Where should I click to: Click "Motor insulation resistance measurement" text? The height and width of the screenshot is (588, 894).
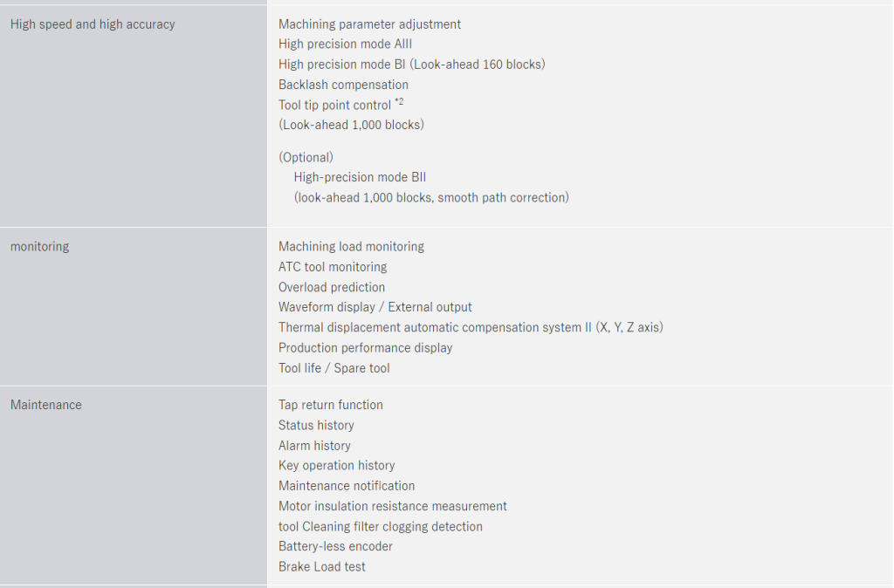pos(392,506)
